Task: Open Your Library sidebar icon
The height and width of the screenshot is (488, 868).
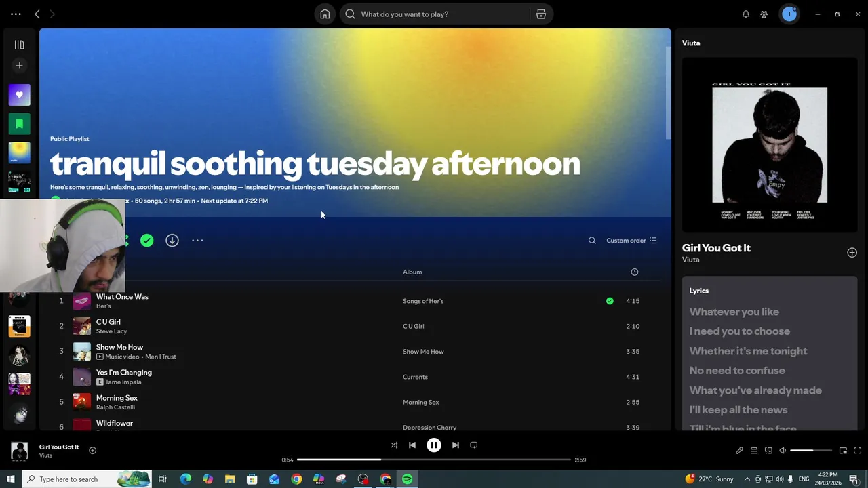Action: click(x=19, y=45)
